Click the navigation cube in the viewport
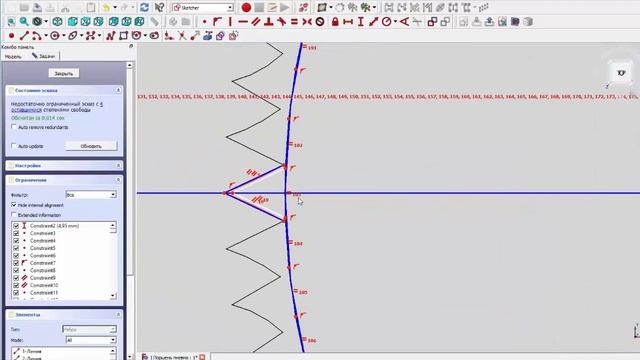 pyautogui.click(x=621, y=73)
